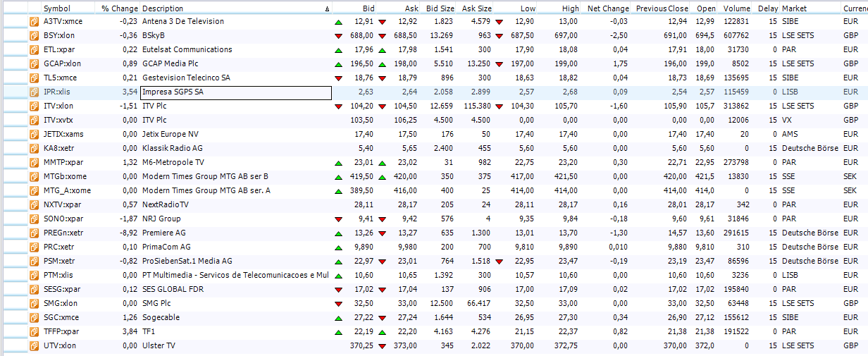Click the instrument icon for ITV:xlon
868x356 pixels.
(x=34, y=106)
